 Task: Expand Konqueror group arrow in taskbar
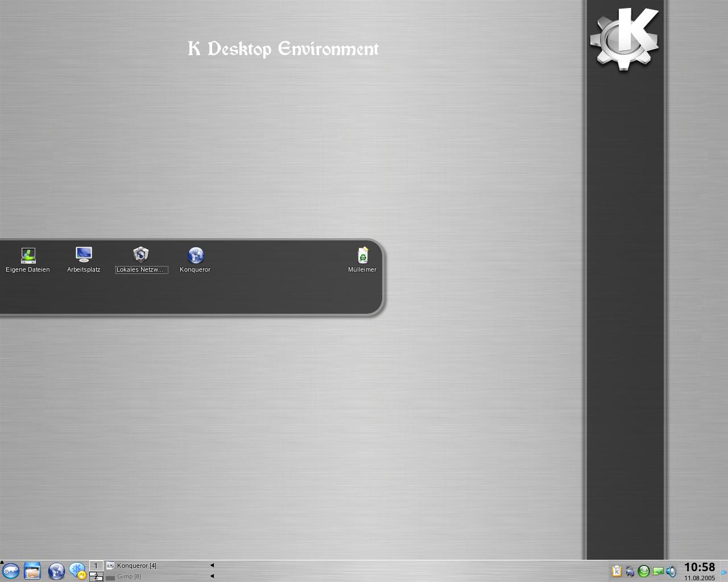[212, 566]
